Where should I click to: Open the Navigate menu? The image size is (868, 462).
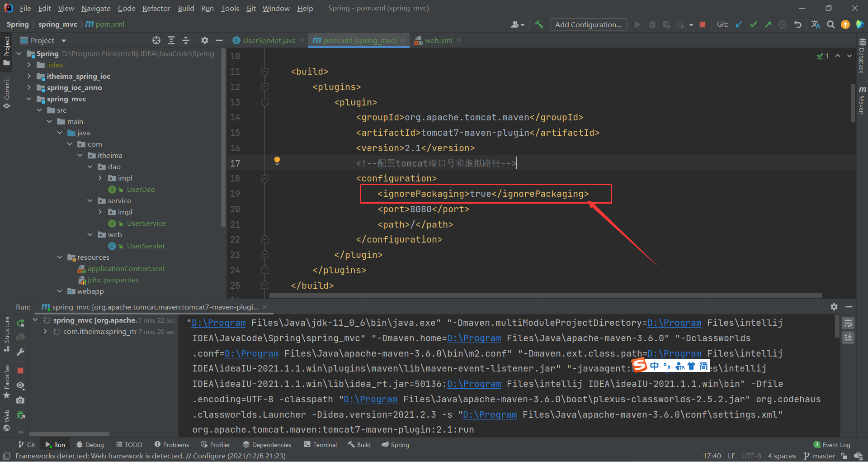pyautogui.click(x=96, y=8)
